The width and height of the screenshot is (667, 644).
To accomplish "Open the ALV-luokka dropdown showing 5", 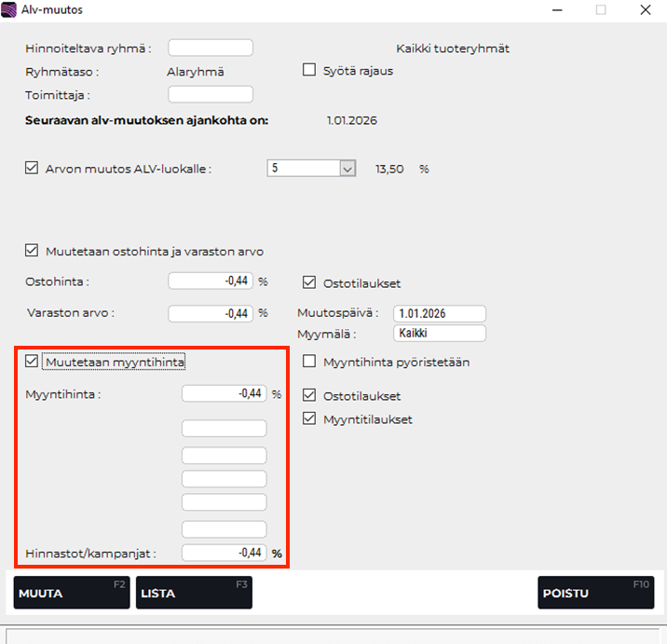I will 347,169.
